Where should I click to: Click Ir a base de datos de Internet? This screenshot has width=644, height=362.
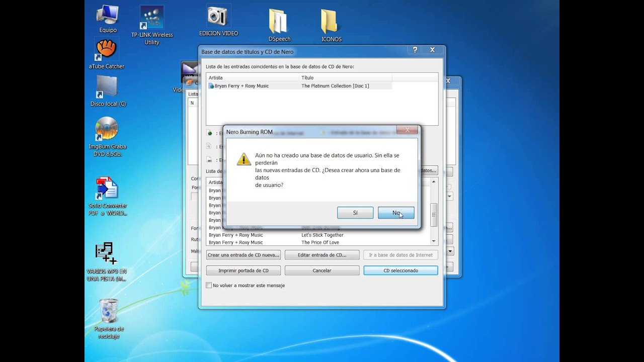(x=400, y=255)
